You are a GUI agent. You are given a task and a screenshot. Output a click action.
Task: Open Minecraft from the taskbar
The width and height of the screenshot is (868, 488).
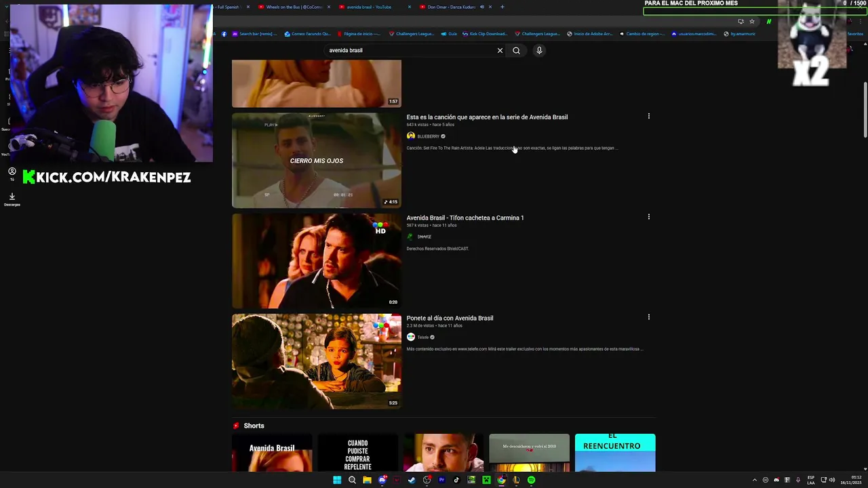point(486,480)
